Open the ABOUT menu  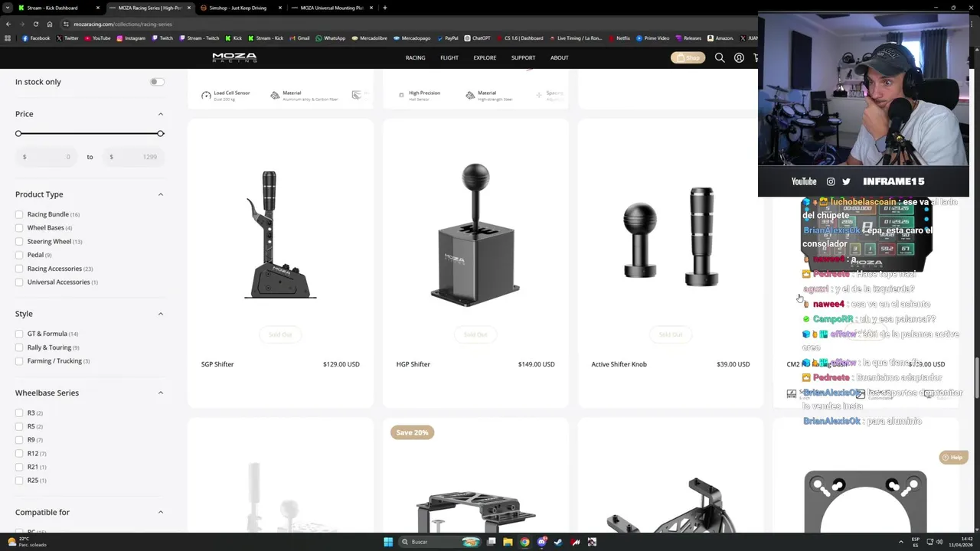point(560,57)
